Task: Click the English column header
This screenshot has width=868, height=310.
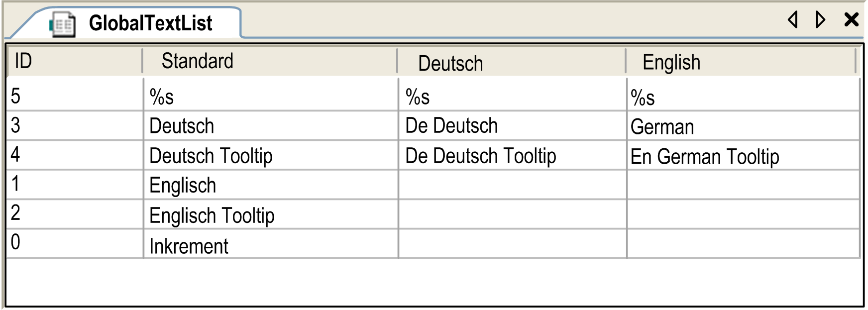Action: (x=740, y=63)
